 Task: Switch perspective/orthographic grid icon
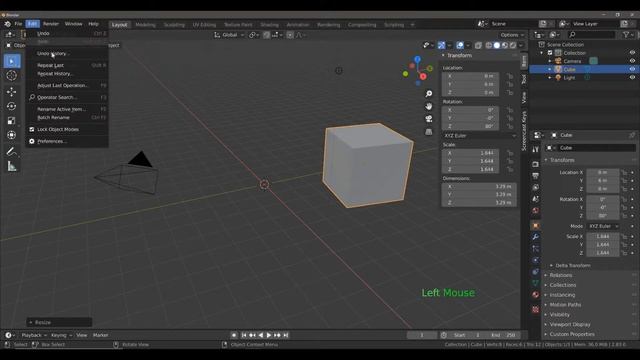[x=429, y=131]
